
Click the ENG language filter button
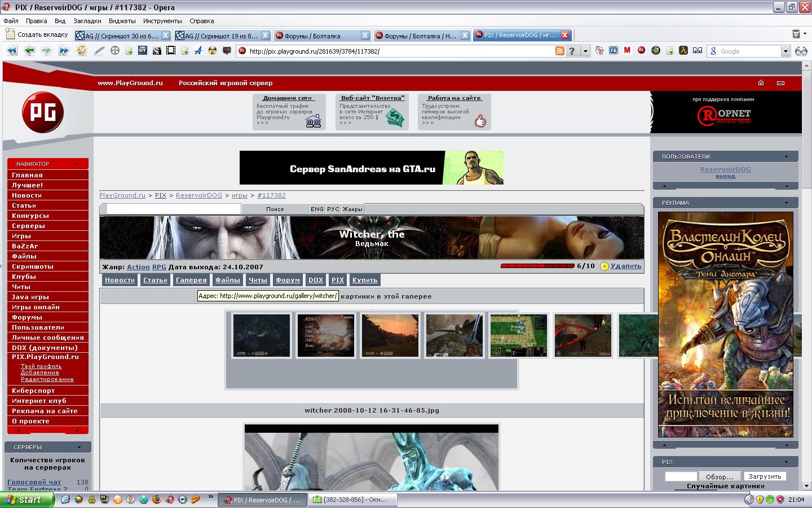tap(317, 209)
